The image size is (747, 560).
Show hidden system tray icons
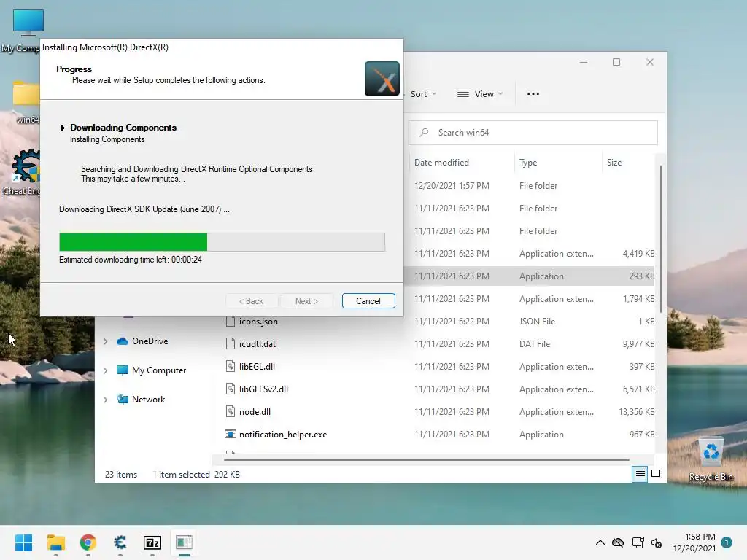click(x=600, y=542)
